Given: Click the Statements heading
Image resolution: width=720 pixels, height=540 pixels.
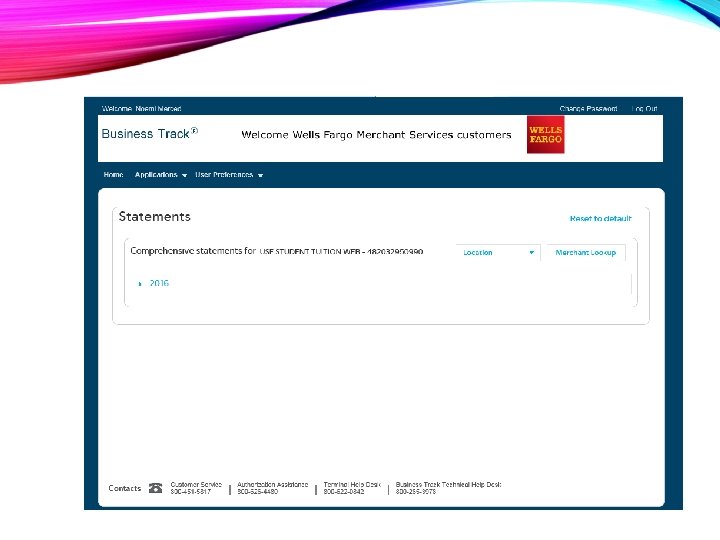Looking at the screenshot, I should coord(154,217).
